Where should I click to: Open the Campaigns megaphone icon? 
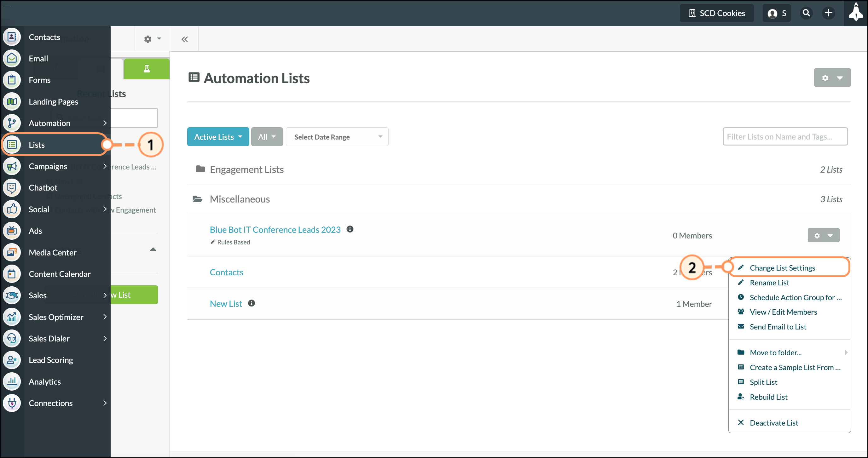tap(12, 166)
